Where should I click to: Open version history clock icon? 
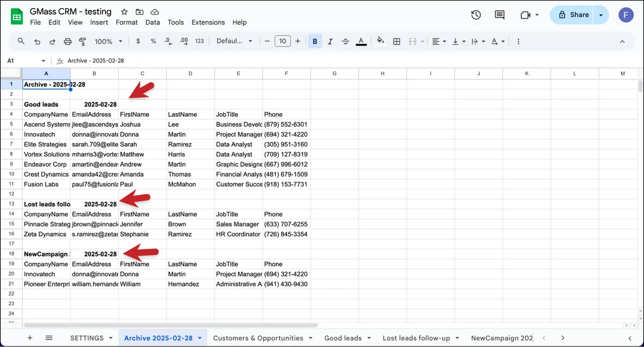coord(475,15)
